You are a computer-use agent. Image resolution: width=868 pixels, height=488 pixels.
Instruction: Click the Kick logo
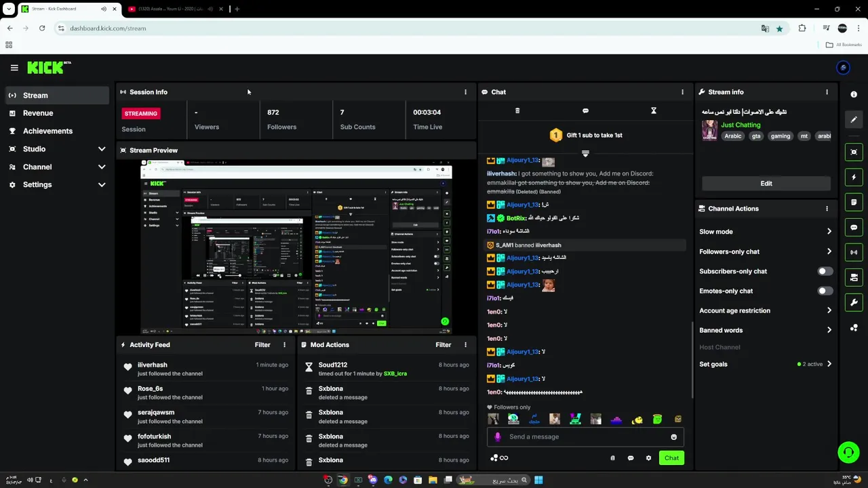(x=49, y=67)
